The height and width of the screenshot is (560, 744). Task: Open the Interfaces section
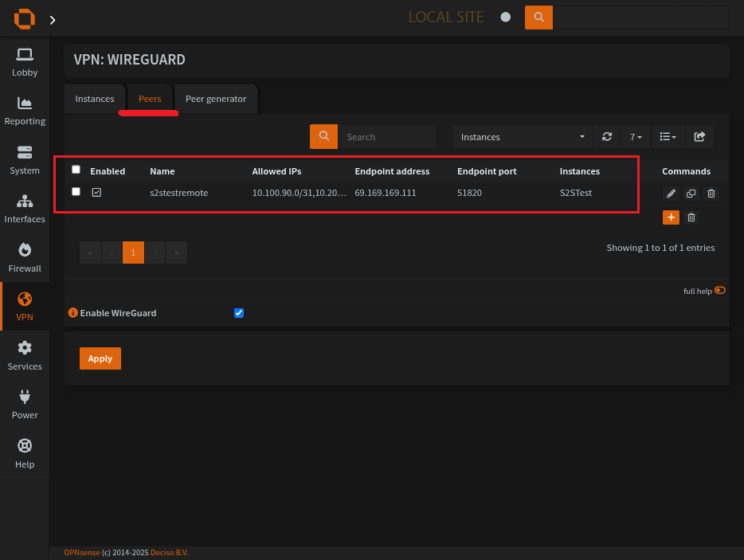point(25,210)
